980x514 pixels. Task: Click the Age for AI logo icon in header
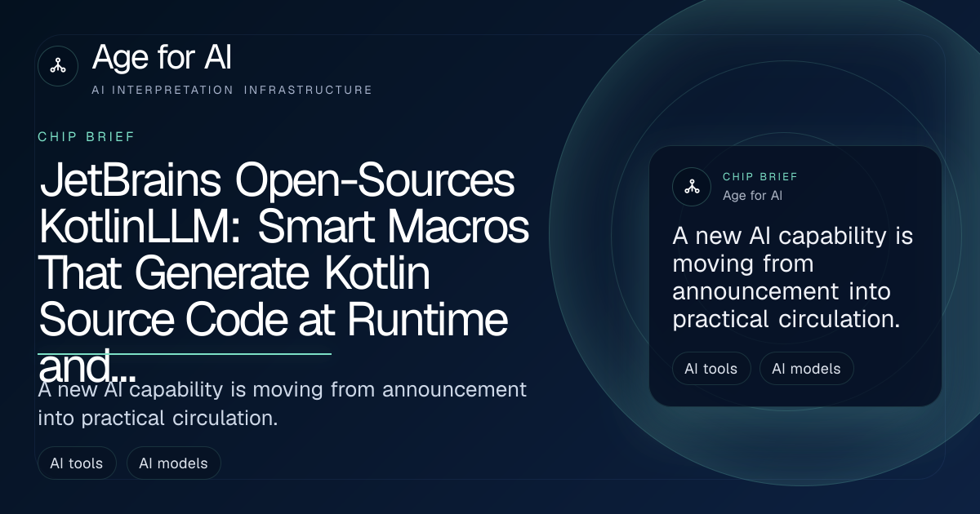tap(58, 66)
